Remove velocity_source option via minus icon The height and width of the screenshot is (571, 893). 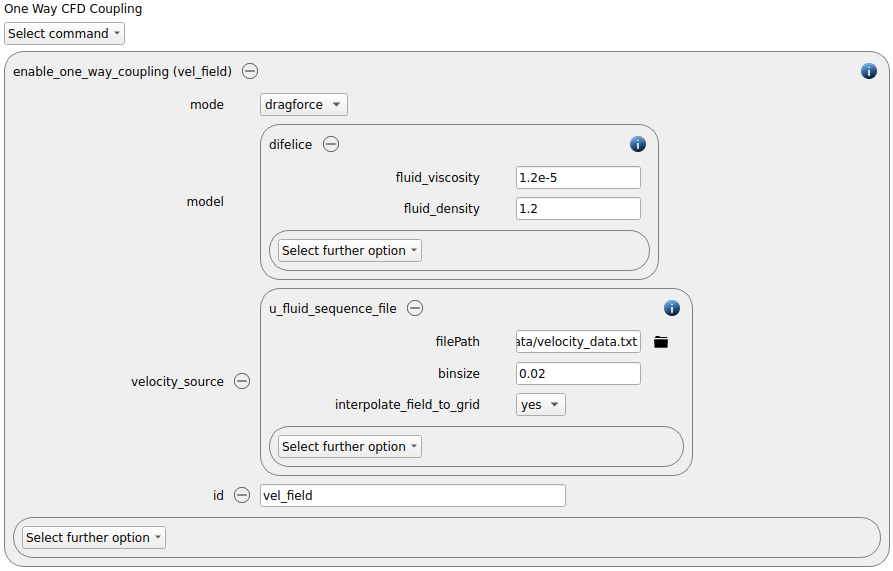[242, 381]
